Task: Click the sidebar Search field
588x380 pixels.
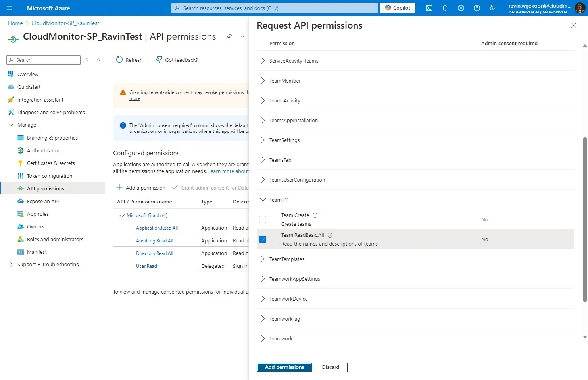Action: coord(43,60)
